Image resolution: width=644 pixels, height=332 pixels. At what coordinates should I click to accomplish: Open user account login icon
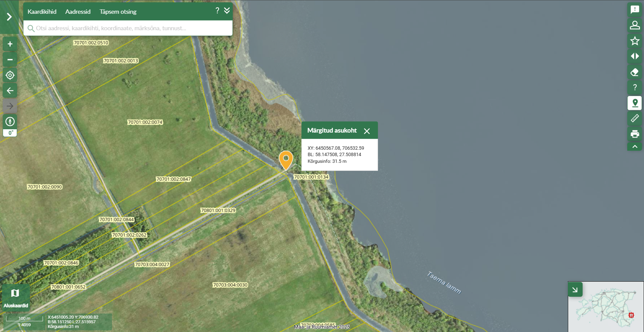click(x=635, y=25)
